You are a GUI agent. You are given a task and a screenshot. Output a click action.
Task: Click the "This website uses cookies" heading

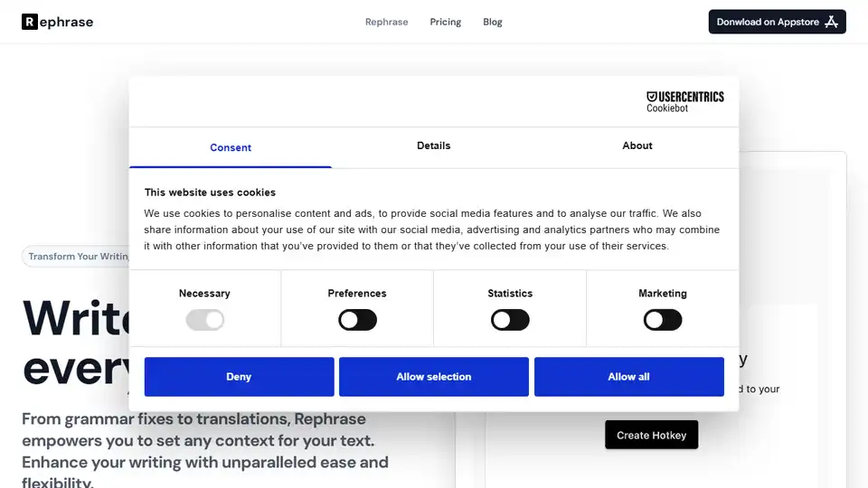[210, 192]
